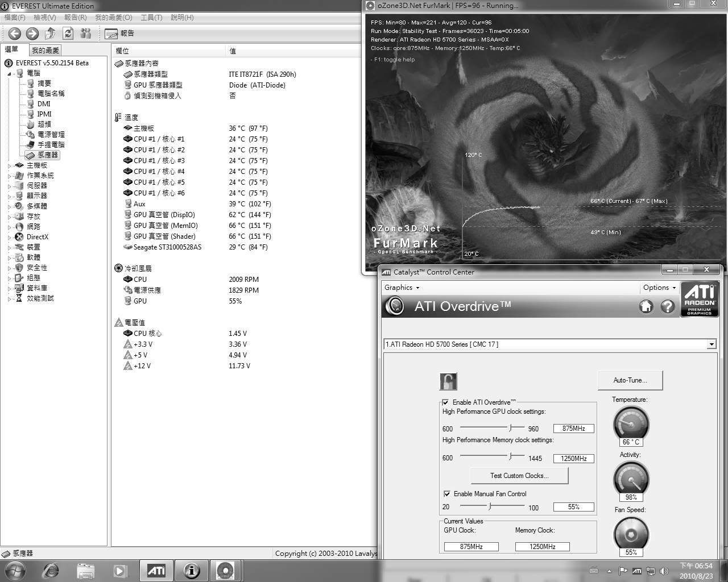728x582 pixels.
Task: Click the EVEREST Forward navigation arrow
Action: click(x=32, y=34)
